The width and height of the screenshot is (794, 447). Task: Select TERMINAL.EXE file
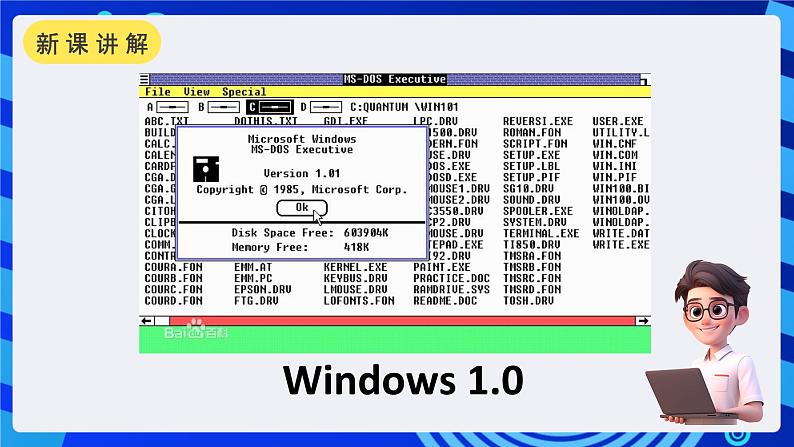[x=540, y=233]
